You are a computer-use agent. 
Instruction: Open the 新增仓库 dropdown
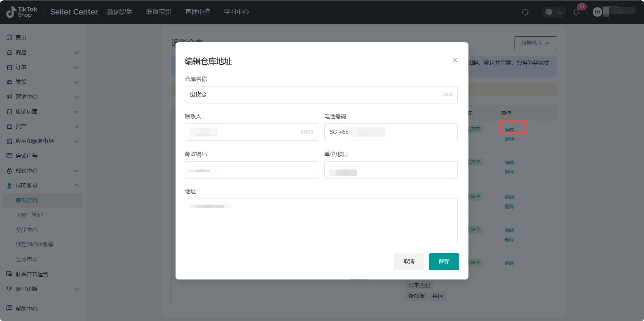click(x=535, y=43)
